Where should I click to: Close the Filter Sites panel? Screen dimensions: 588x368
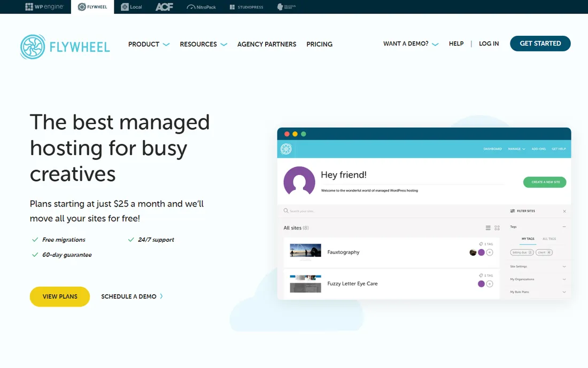tap(564, 211)
